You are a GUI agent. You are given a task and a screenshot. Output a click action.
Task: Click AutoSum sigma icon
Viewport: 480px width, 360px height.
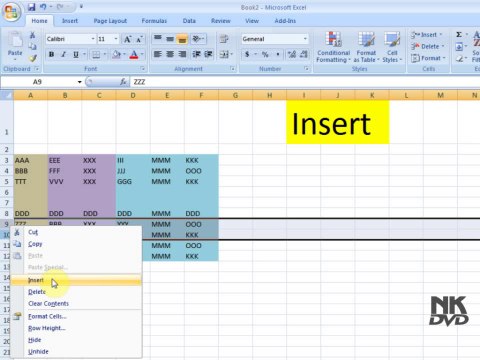[459, 35]
